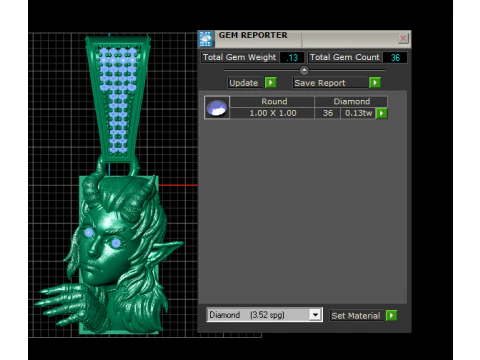
Task: Click the Gem Reporter icon in title bar
Action: point(206,39)
